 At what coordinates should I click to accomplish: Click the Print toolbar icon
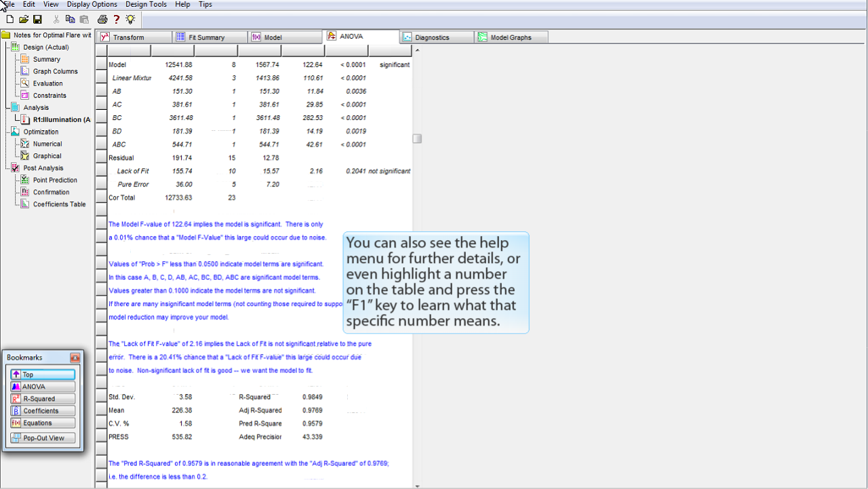point(102,20)
